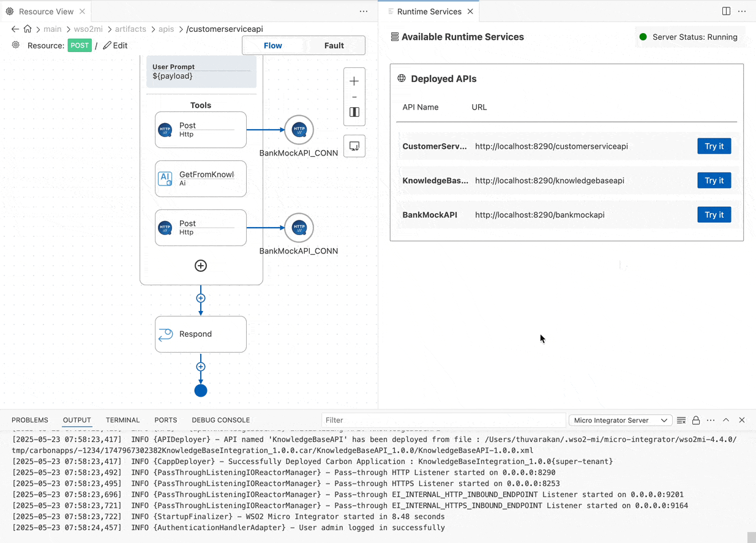Open the TERMINAL panel tab

123,420
